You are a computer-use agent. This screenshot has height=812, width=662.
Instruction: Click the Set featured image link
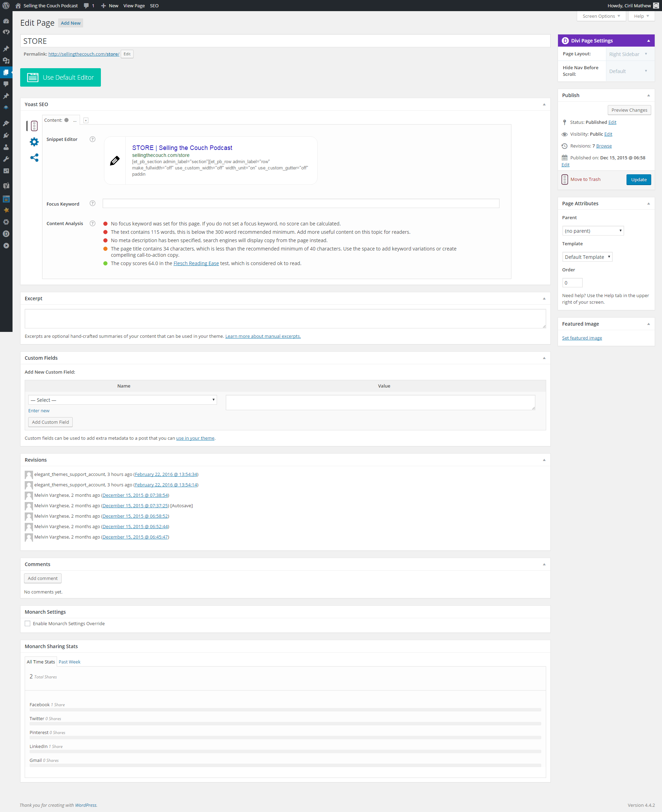(x=582, y=338)
